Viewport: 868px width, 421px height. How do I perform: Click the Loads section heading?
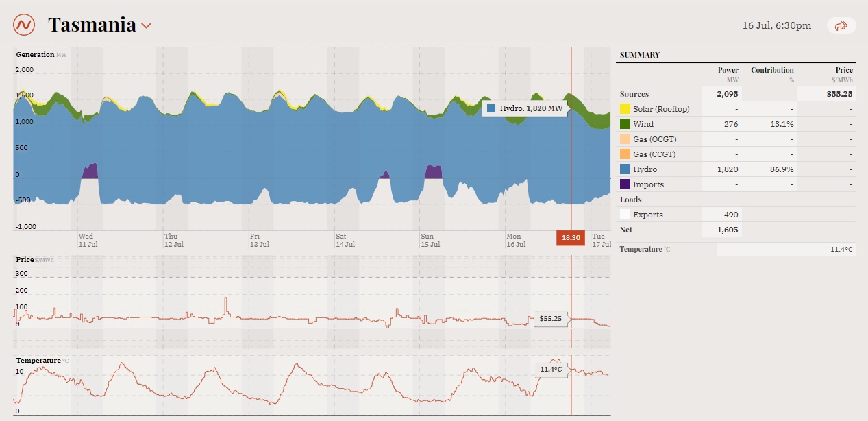(x=631, y=200)
